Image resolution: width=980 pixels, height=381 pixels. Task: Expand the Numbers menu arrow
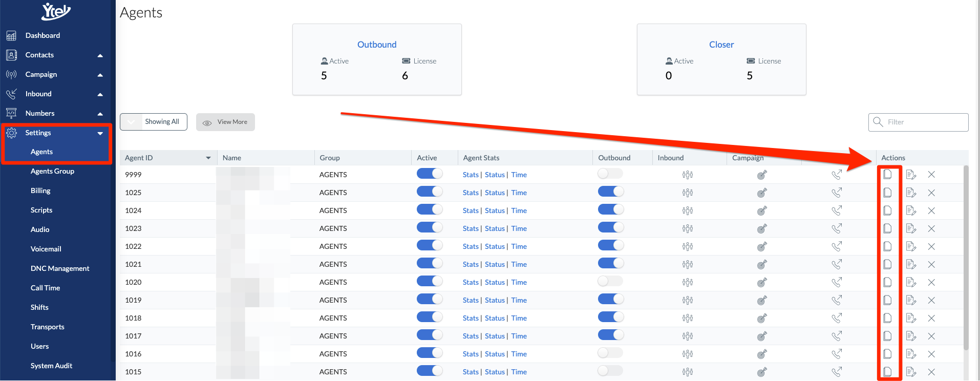coord(100,114)
